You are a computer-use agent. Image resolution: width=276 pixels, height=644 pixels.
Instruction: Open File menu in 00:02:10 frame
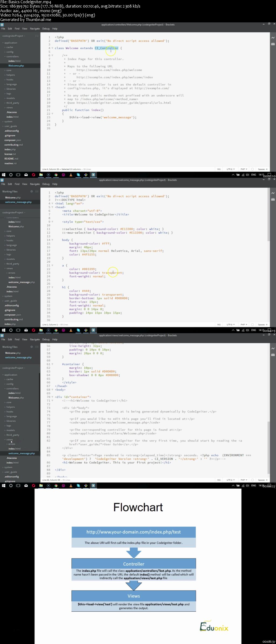pyautogui.click(x=3, y=29)
